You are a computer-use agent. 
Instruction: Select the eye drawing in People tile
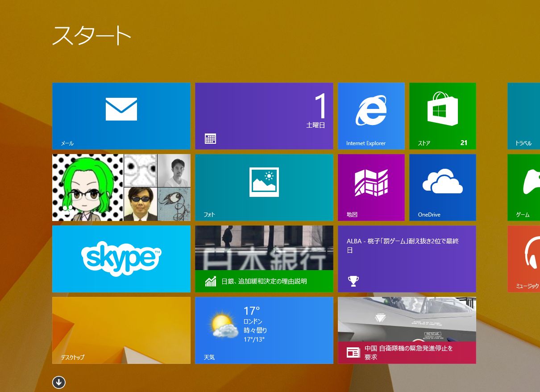(x=174, y=204)
